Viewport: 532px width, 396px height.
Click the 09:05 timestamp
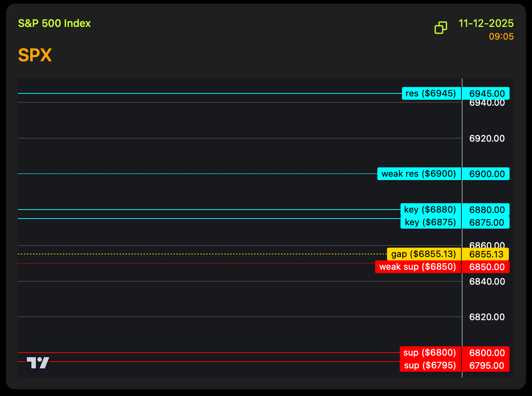pos(501,37)
